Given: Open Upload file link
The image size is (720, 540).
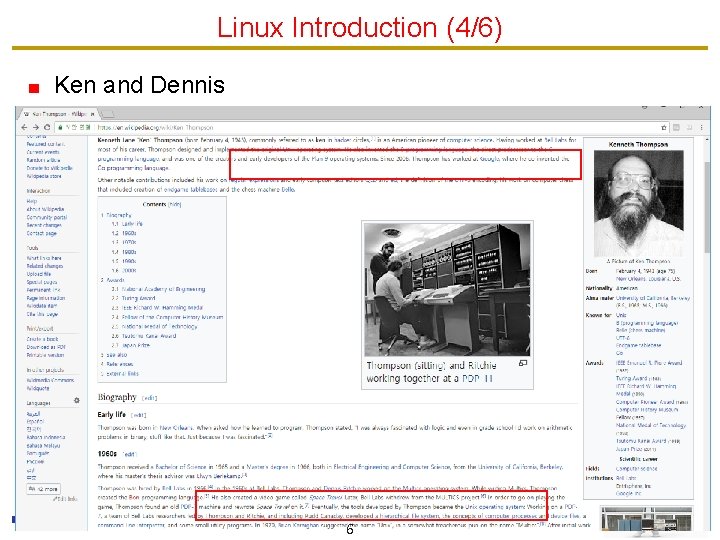Looking at the screenshot, I should [x=39, y=274].
